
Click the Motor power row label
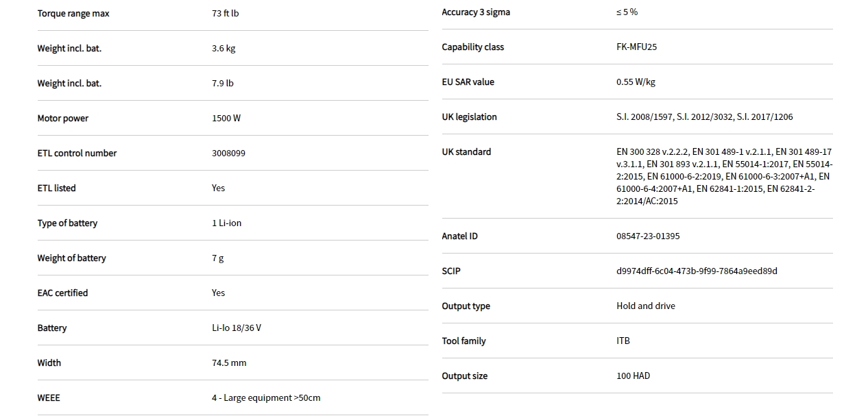tap(63, 119)
